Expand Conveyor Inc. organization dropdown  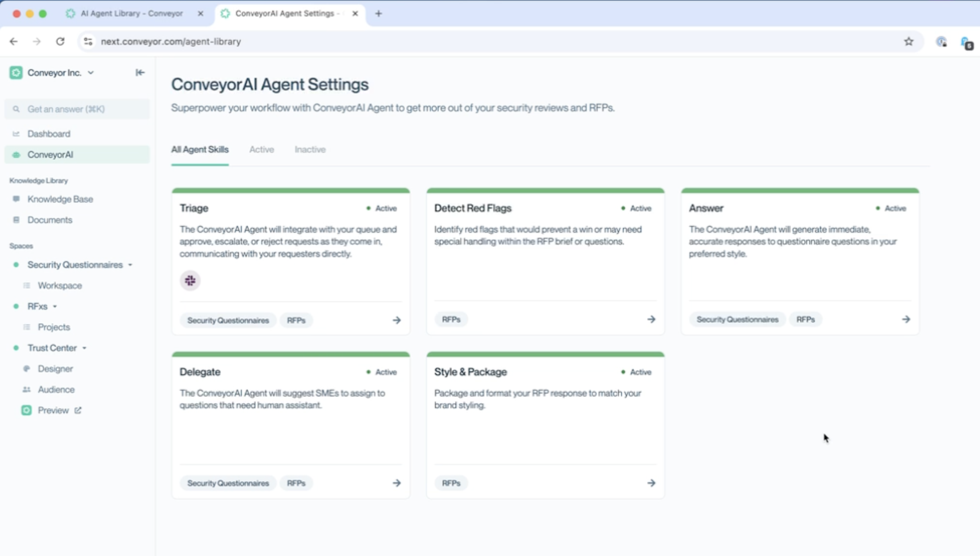point(91,73)
